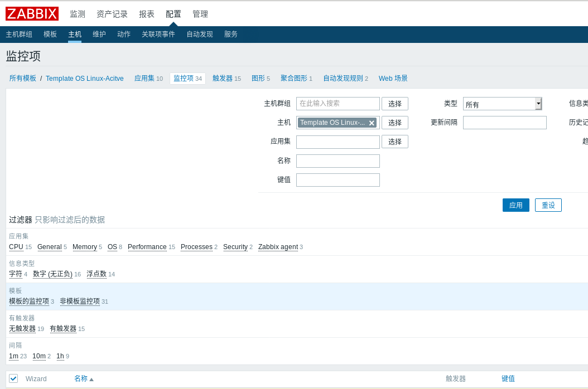Filter by 字符 information type
This screenshot has width=588, height=389.
(16, 274)
